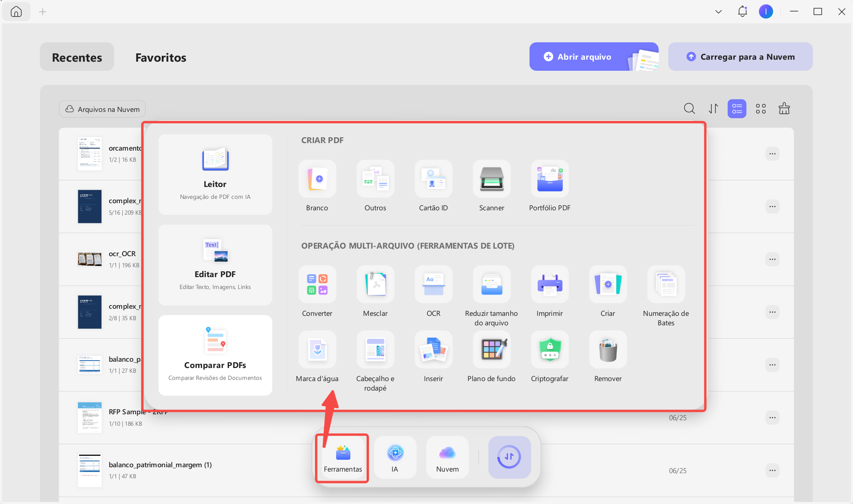
Task: Switch to the Favoritos tab
Action: [161, 57]
